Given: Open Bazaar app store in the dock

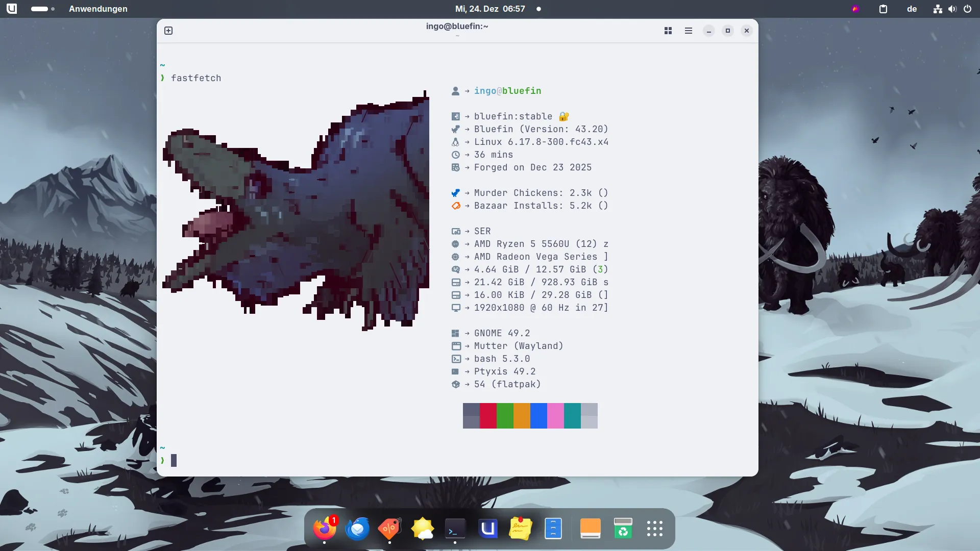Looking at the screenshot, I should 389,529.
